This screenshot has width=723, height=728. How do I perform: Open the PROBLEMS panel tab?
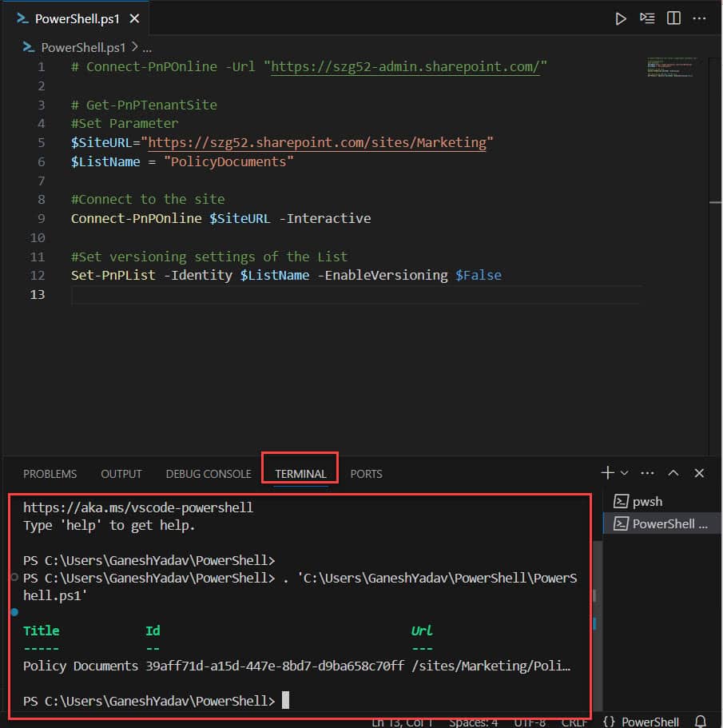(x=50, y=474)
